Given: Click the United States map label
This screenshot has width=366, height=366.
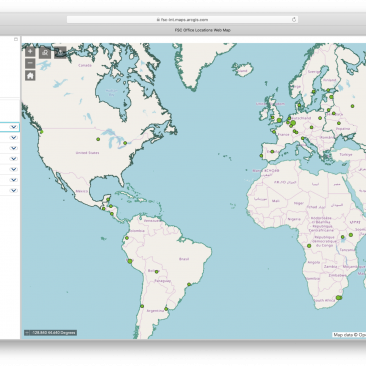Looking at the screenshot, I should (87, 153).
